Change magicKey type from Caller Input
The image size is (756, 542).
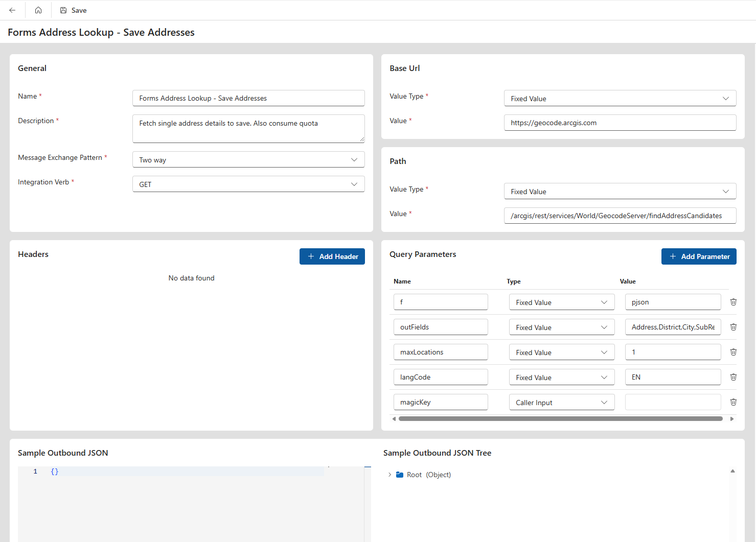(561, 403)
